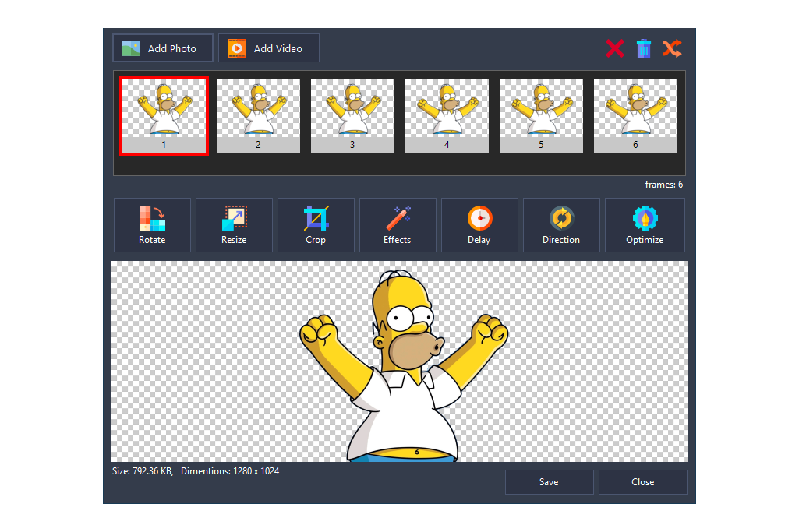The image size is (799, 532).
Task: Change the animation Direction
Action: point(561,225)
